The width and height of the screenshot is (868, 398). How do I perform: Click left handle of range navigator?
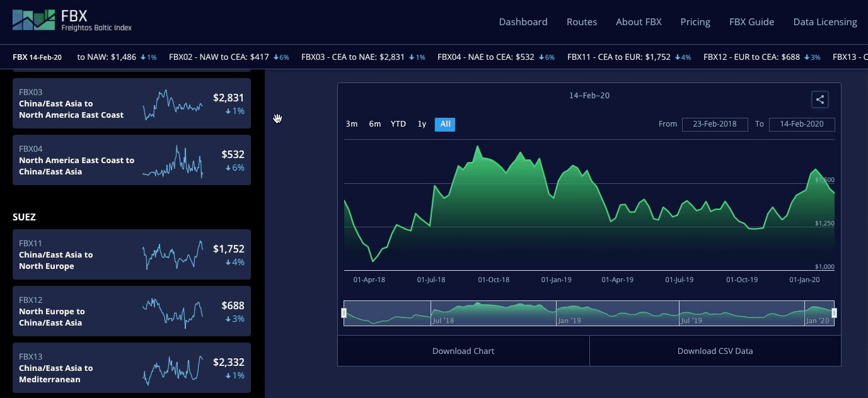[344, 313]
